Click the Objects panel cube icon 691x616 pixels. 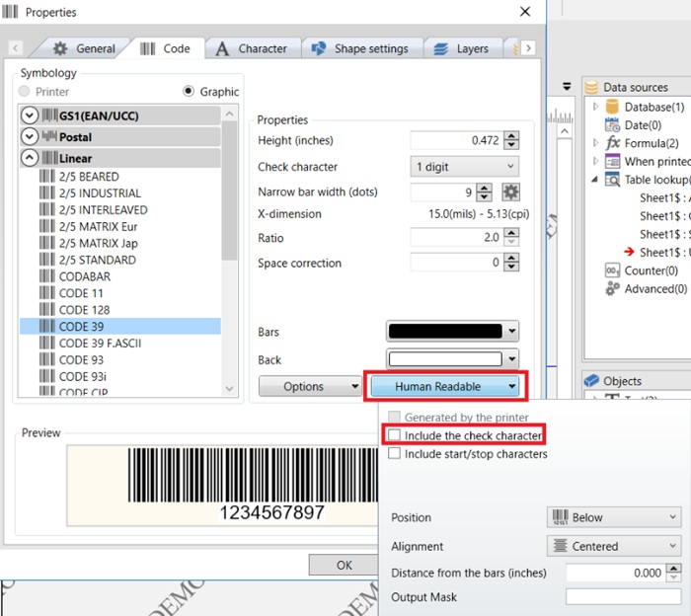(x=591, y=380)
